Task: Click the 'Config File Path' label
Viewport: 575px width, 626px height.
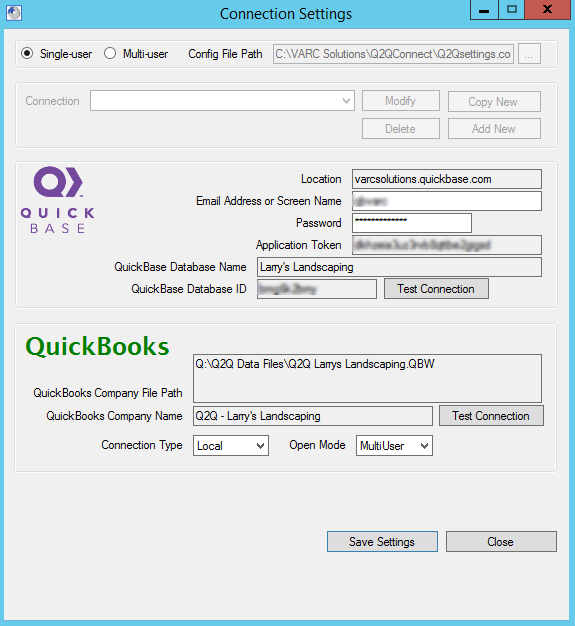Action: click(x=225, y=53)
